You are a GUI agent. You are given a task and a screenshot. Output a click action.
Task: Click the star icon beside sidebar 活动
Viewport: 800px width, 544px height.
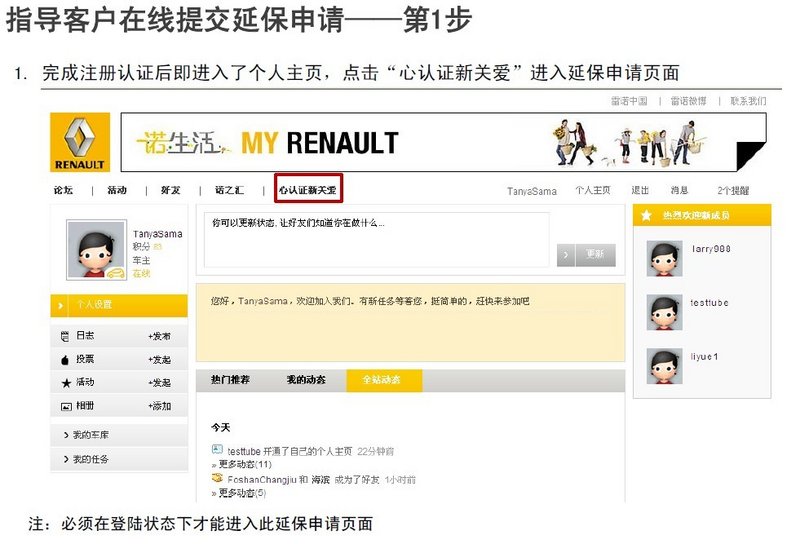(66, 383)
